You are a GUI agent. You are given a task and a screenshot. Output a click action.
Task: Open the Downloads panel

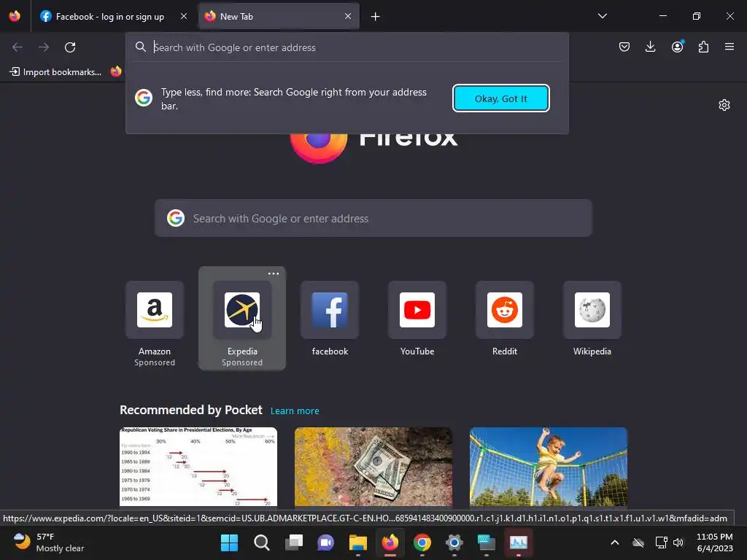click(650, 47)
